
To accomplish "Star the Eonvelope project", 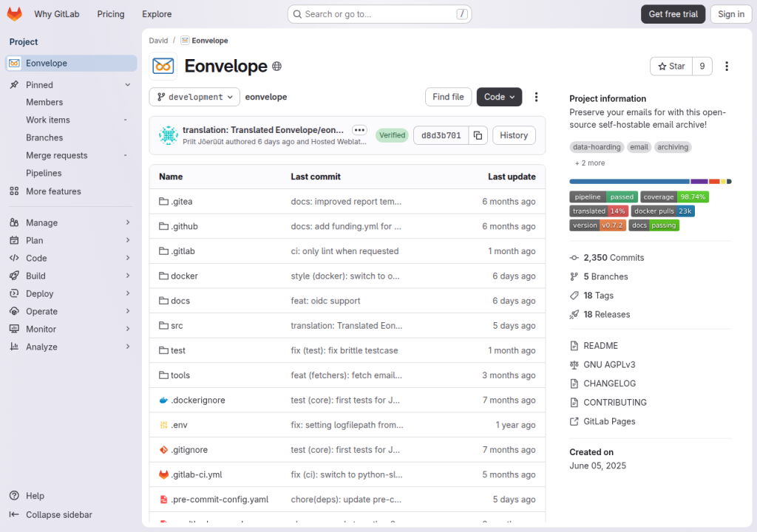I will coord(671,66).
